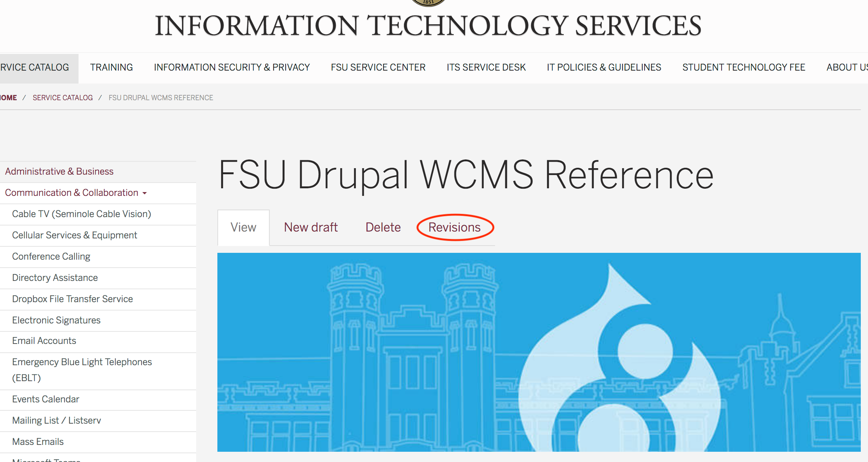The image size is (868, 462).
Task: Select the View tab
Action: click(243, 227)
